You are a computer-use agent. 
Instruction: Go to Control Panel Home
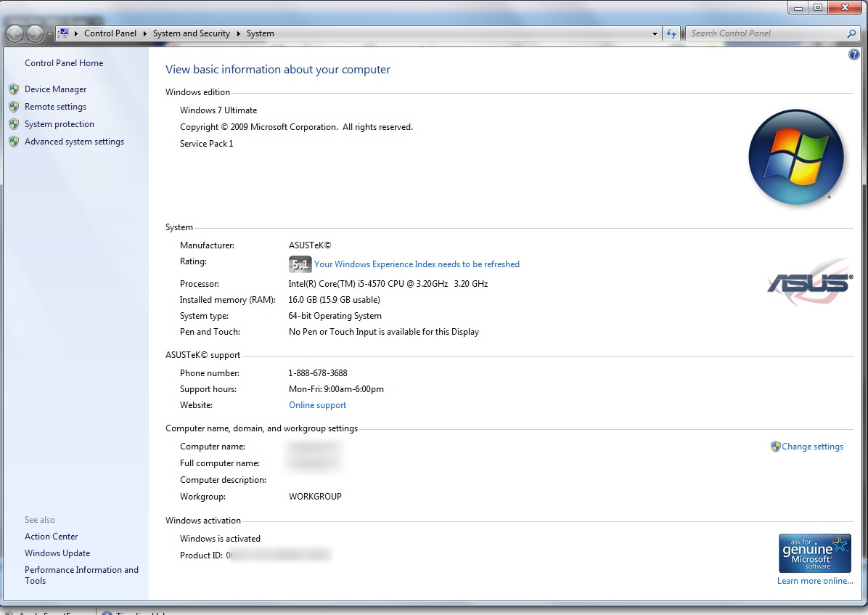click(x=64, y=63)
